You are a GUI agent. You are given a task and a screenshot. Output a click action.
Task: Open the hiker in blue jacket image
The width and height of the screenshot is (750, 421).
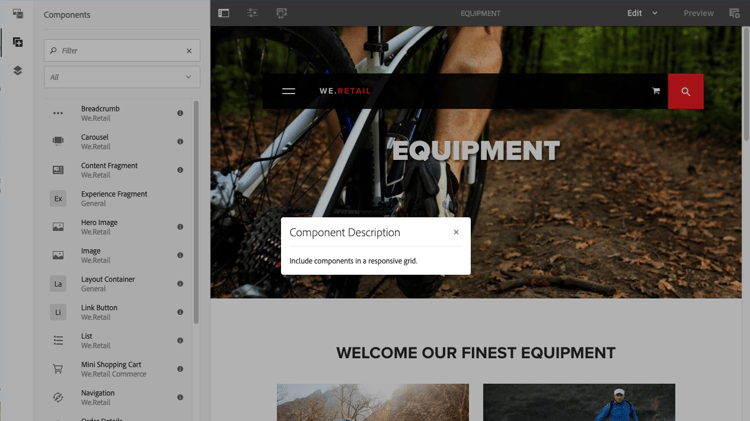579,402
